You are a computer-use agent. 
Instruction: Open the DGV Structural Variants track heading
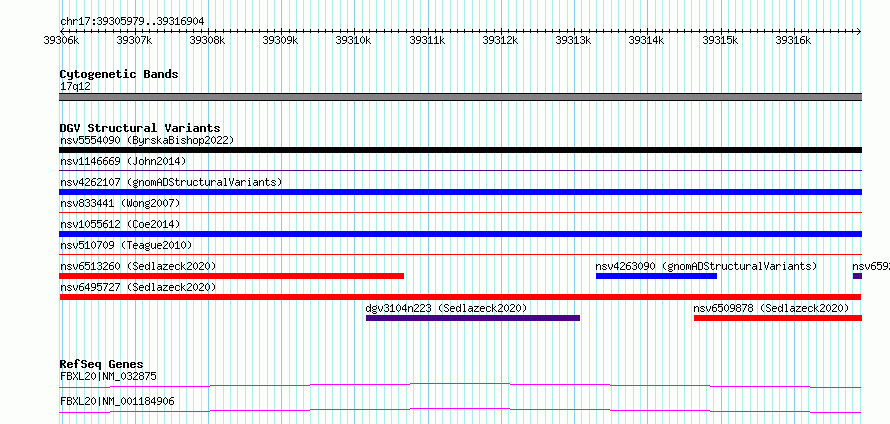pos(140,128)
